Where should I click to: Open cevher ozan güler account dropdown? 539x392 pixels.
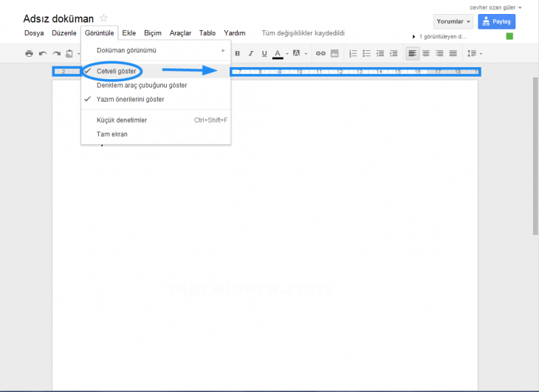[x=495, y=7]
